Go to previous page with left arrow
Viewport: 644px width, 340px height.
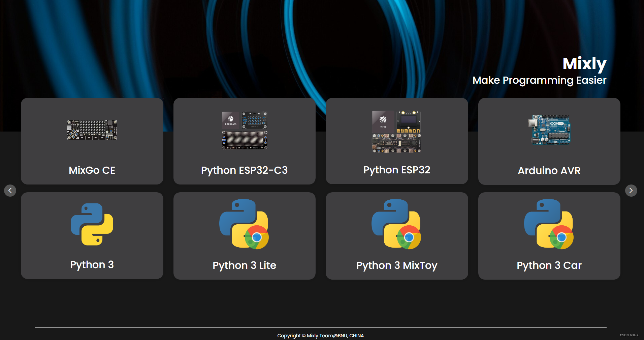point(10,191)
